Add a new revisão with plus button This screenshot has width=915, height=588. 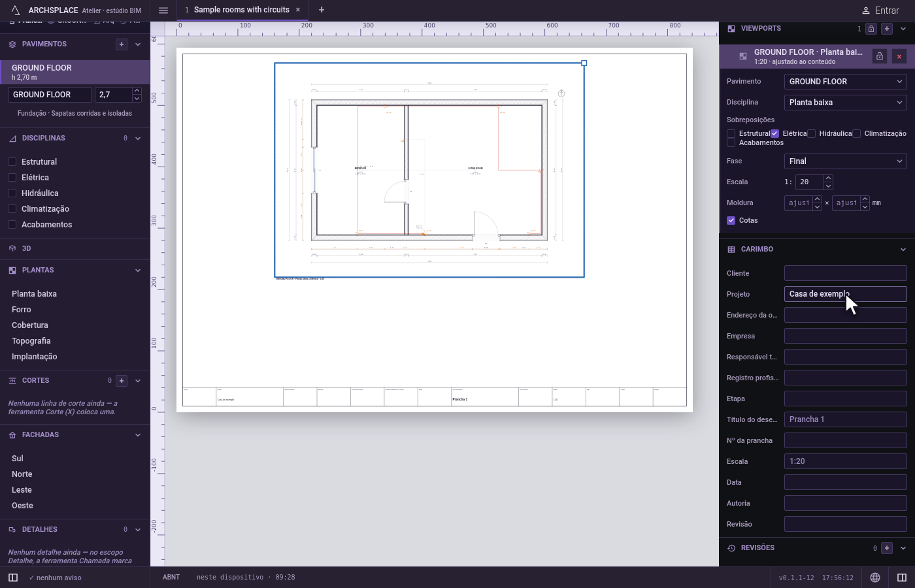[x=887, y=548]
